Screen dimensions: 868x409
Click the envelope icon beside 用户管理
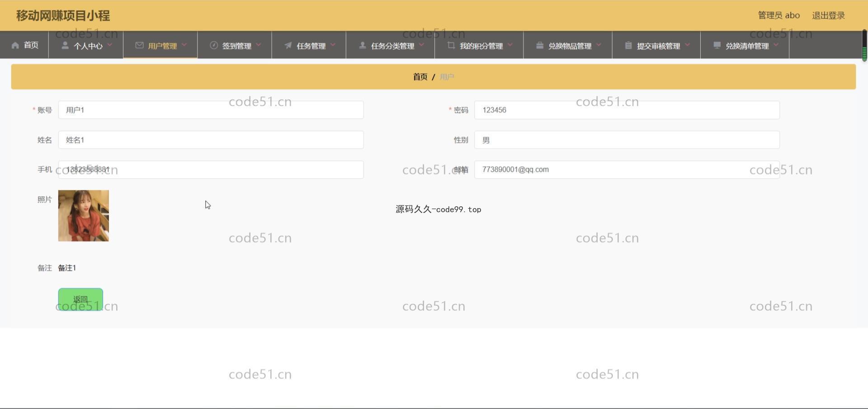[x=139, y=45]
